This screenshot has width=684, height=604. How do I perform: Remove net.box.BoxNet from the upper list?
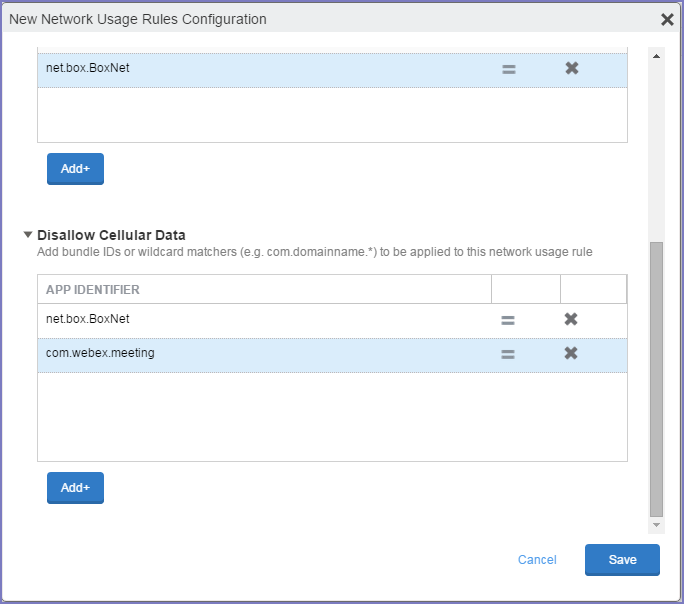coord(571,68)
